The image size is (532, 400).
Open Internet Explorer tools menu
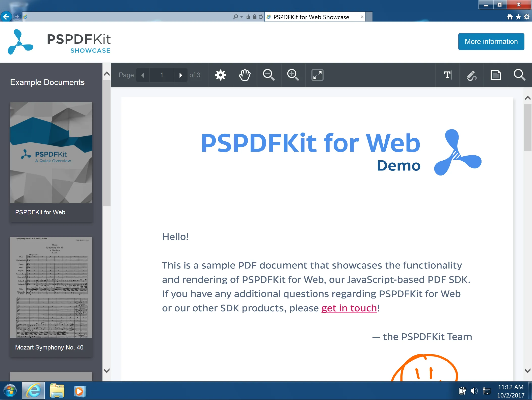click(x=527, y=17)
